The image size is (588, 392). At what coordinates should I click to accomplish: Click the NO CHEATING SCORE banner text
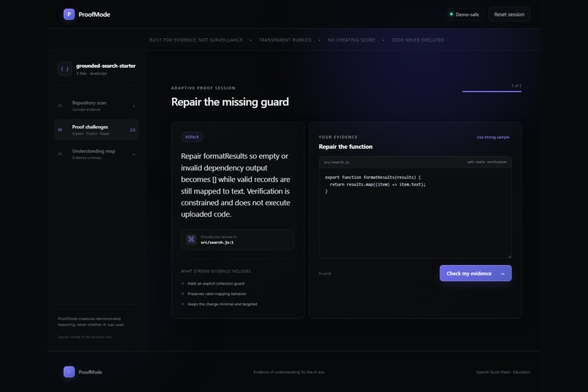point(352,40)
